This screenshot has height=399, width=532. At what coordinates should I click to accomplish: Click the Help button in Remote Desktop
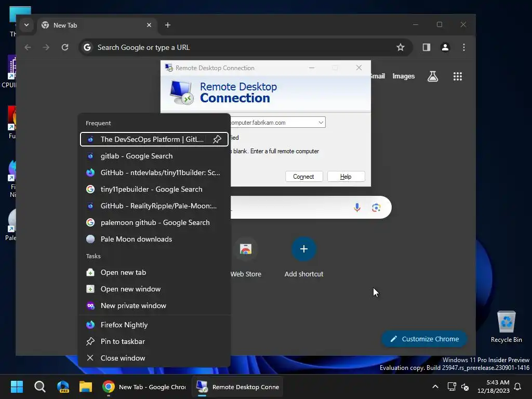[345, 177]
